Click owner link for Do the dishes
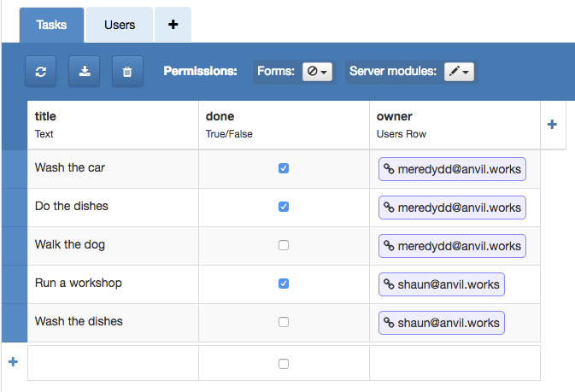This screenshot has width=575, height=392. coord(452,208)
